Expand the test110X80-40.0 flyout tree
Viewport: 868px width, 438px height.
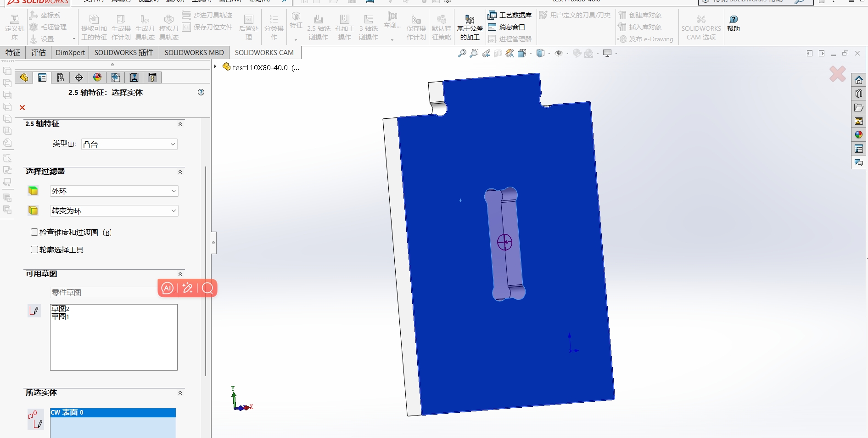tap(215, 67)
